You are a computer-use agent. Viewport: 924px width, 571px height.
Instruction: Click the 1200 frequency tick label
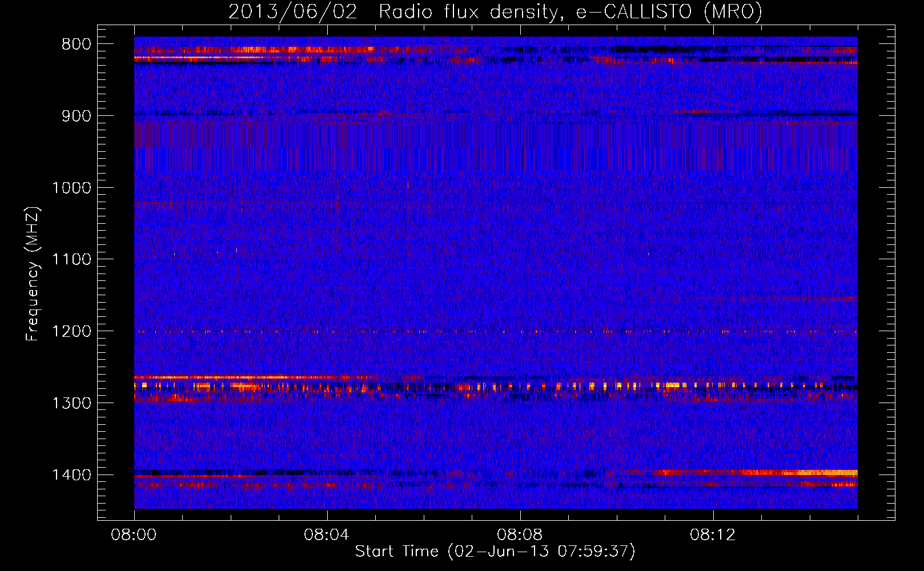[x=71, y=332]
